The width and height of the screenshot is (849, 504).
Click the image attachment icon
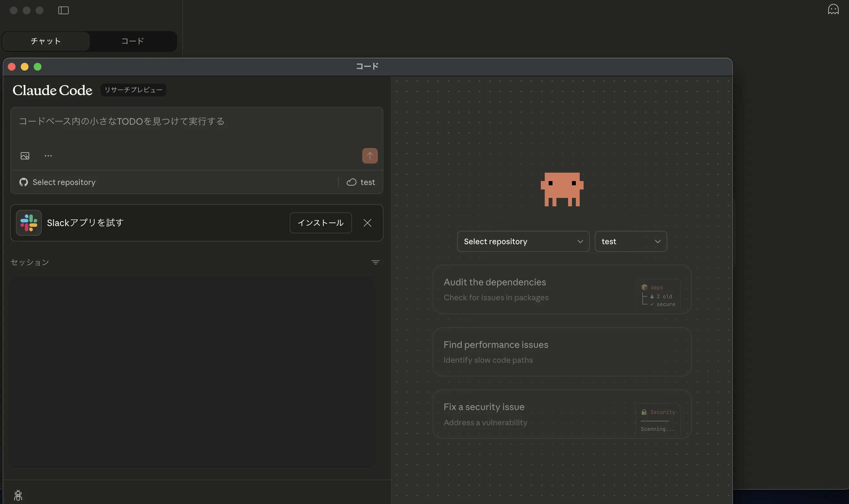(x=25, y=156)
